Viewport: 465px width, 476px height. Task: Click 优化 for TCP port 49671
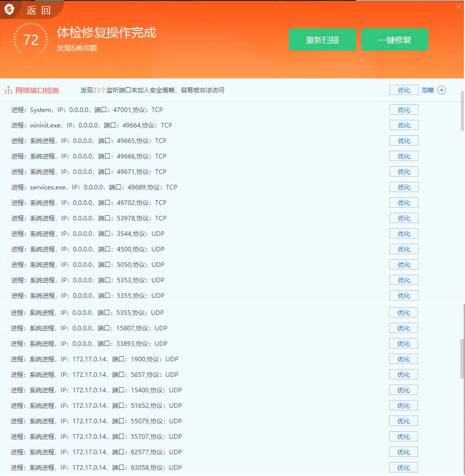(404, 172)
